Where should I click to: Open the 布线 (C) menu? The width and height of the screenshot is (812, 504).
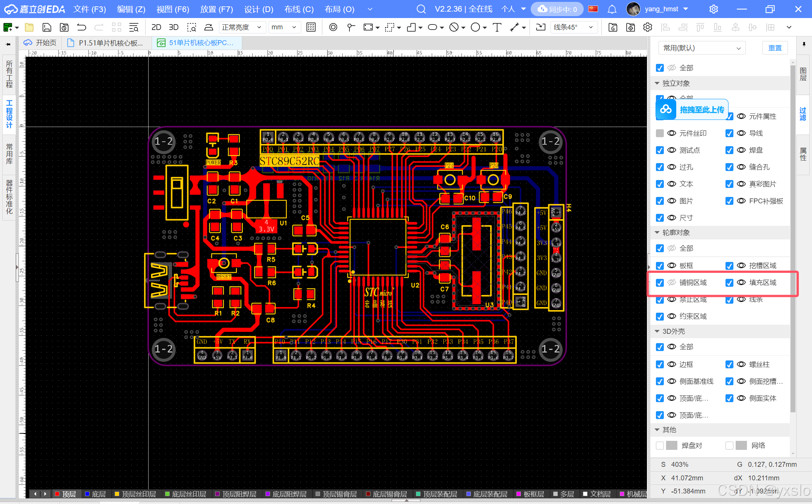click(299, 9)
